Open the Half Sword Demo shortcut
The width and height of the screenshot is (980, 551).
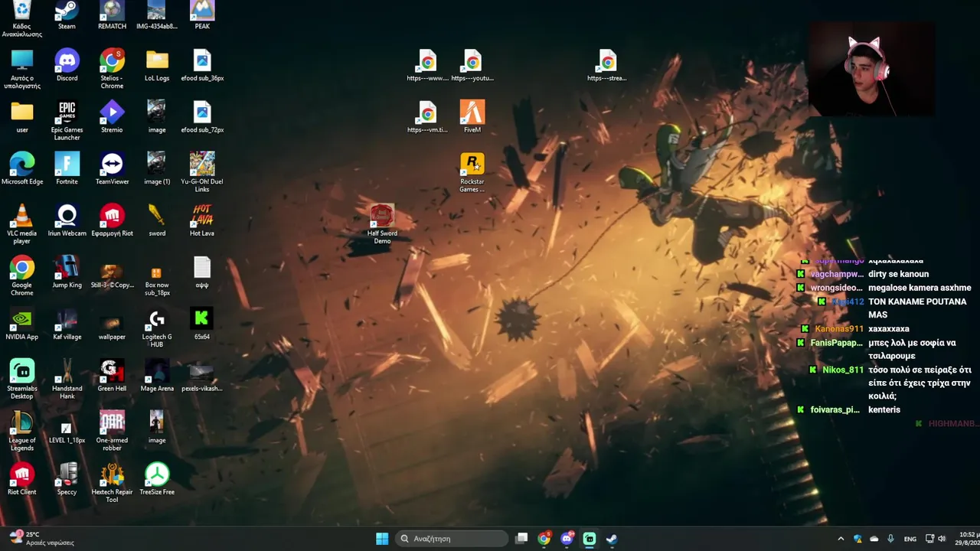382,223
